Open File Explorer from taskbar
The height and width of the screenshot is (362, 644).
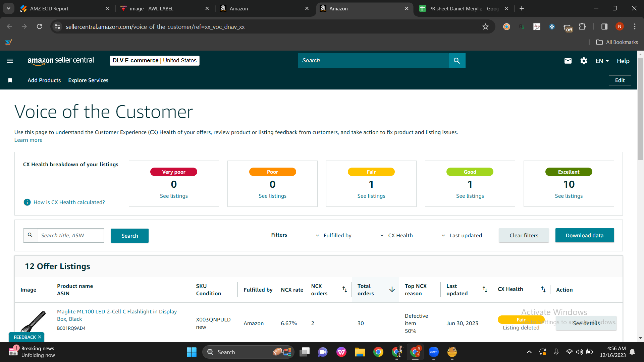(x=360, y=352)
